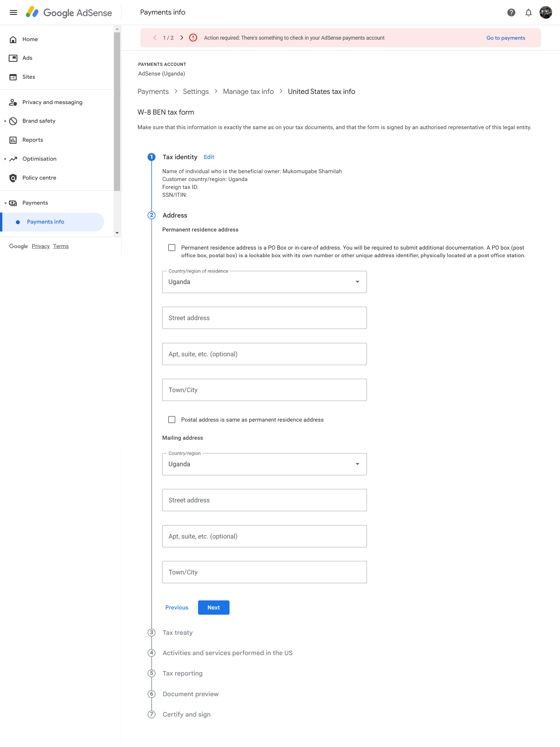
Task: Open Country/region of residence dropdown
Action: coord(265,282)
